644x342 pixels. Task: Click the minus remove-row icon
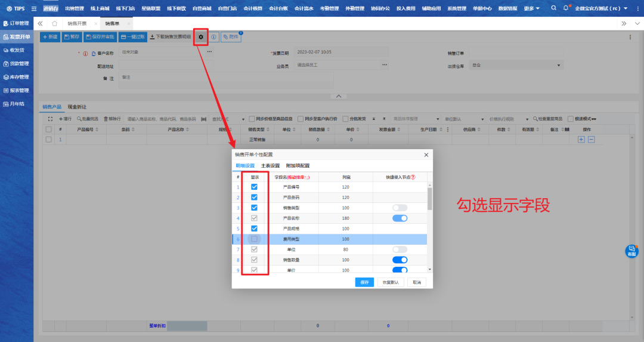pos(592,139)
